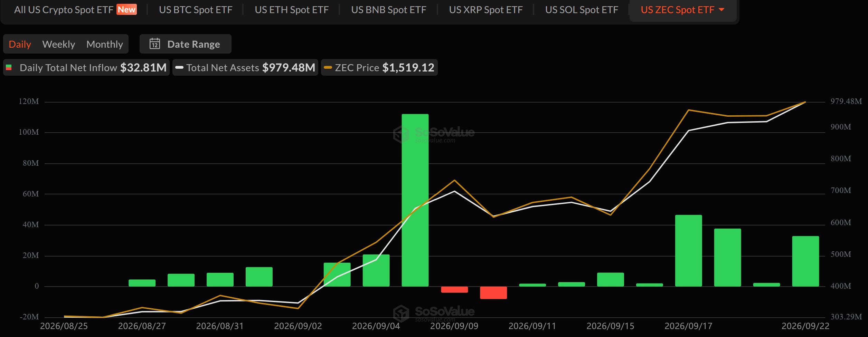Click the green bar at 2026/09/04
The width and height of the screenshot is (868, 337).
coord(376,270)
